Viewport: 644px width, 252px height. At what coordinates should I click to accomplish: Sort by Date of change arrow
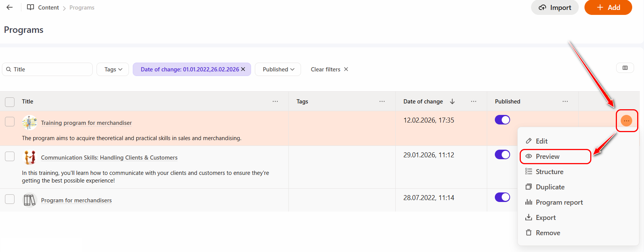click(452, 102)
